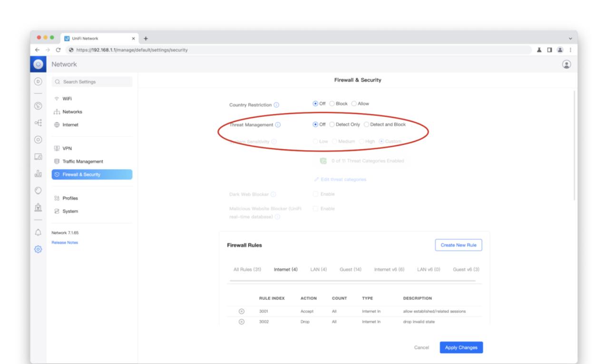The width and height of the screenshot is (605, 364).
Task: Select Detect and Block for Threat Management
Action: pos(366,125)
